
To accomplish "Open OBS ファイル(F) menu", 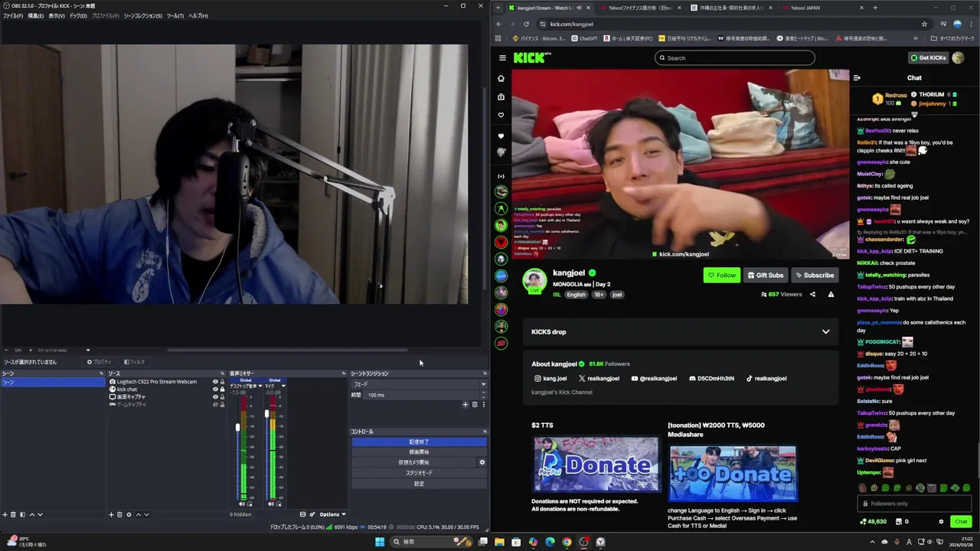I will coord(12,15).
